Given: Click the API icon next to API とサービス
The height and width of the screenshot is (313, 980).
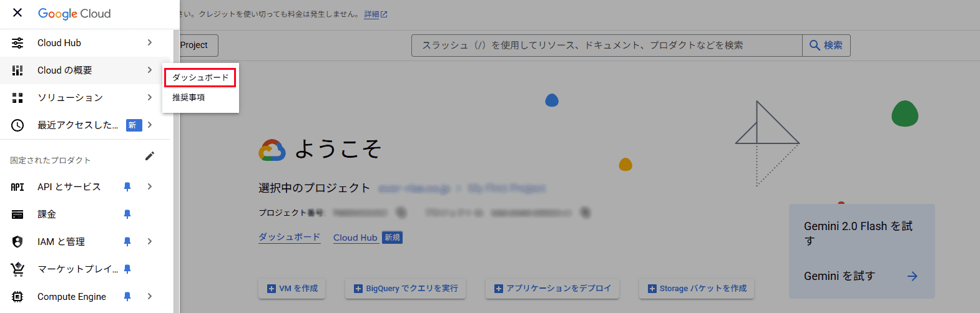Looking at the screenshot, I should tap(17, 187).
